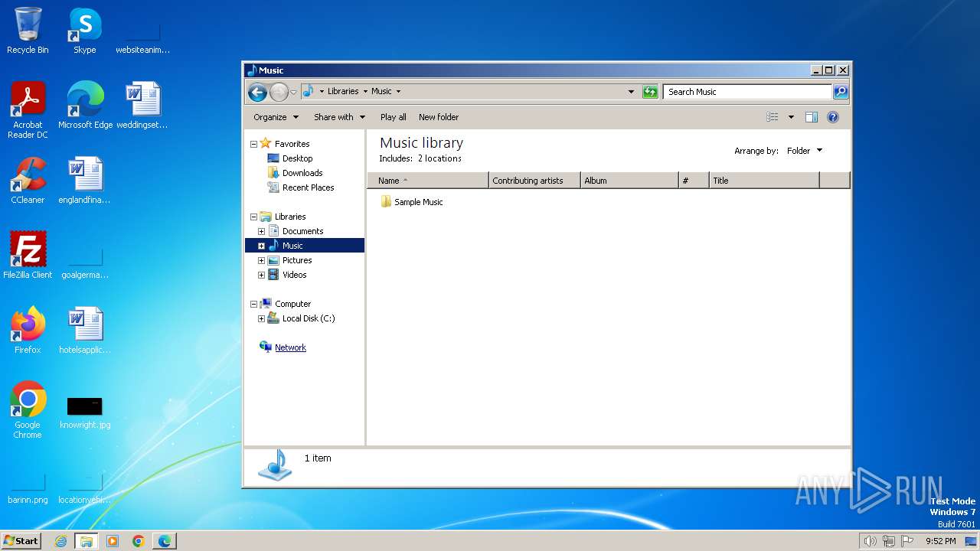Create a New folder from the toolbar
Image resolution: width=980 pixels, height=551 pixels.
[x=439, y=117]
